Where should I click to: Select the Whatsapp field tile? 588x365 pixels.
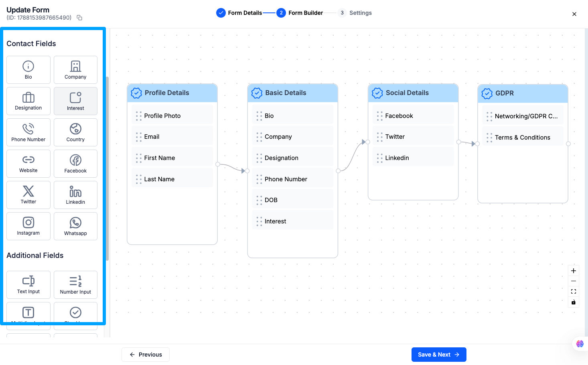(x=75, y=226)
